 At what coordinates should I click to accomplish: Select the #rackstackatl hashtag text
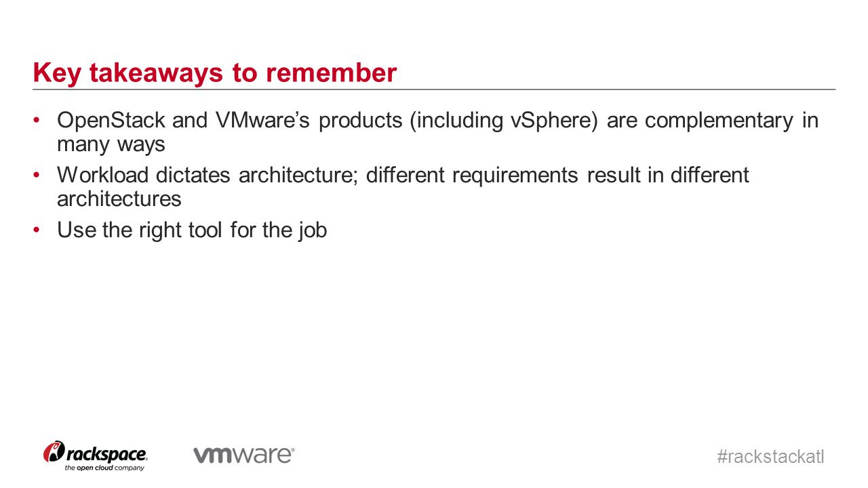click(770, 456)
